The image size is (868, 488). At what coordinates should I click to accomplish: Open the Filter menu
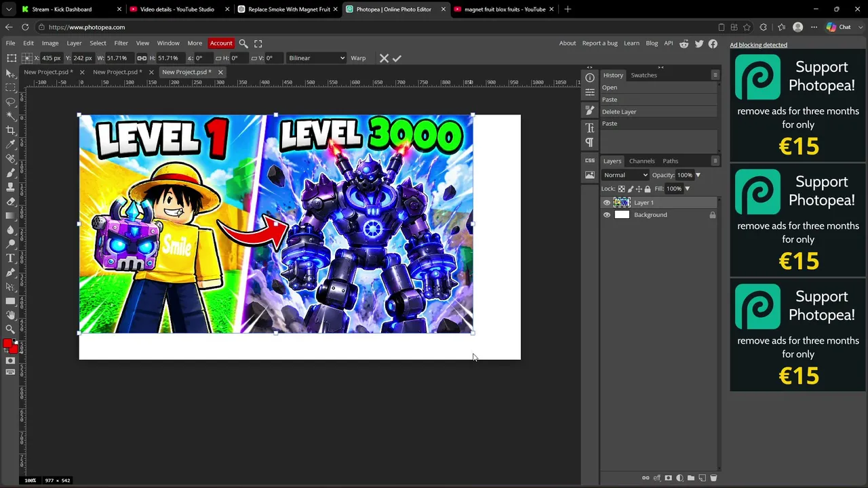(x=121, y=43)
